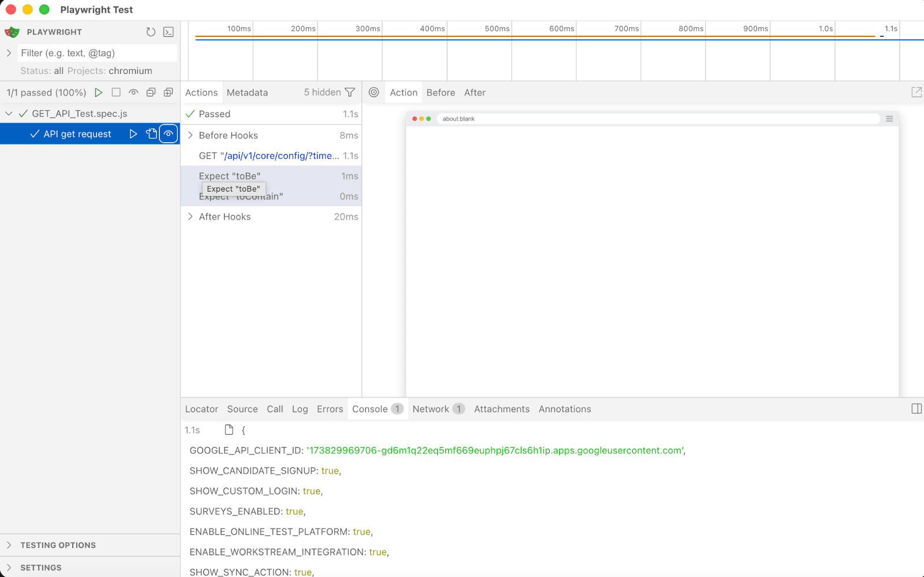Toggle the hidden actions filter funnel

(x=350, y=92)
